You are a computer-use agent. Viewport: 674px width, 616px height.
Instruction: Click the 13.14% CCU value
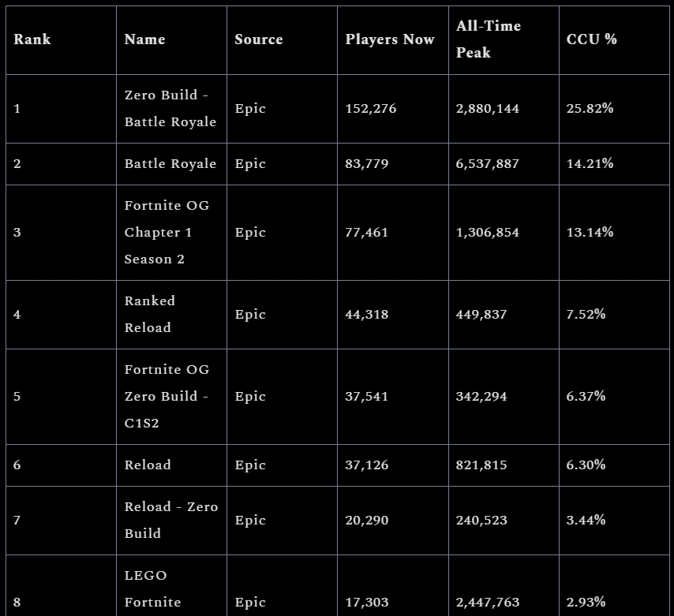click(590, 233)
